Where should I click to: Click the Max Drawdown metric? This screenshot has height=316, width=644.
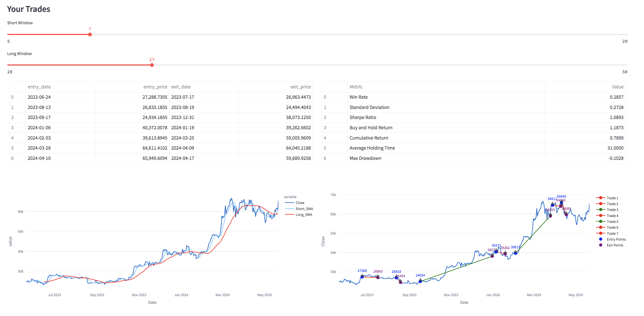[446, 158]
